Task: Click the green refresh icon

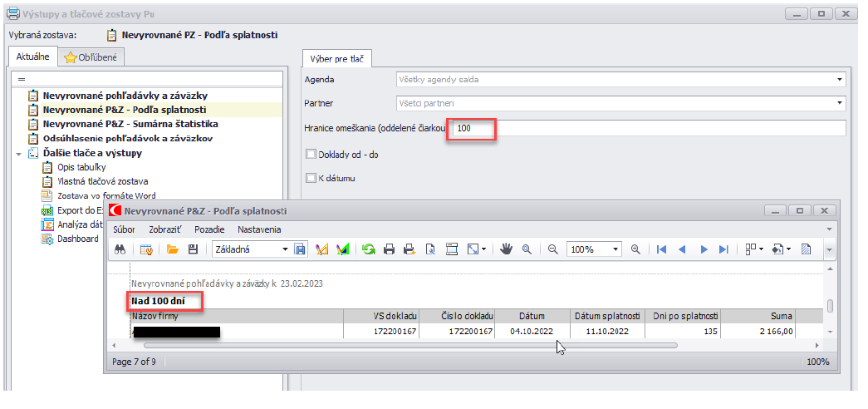Action: (367, 249)
